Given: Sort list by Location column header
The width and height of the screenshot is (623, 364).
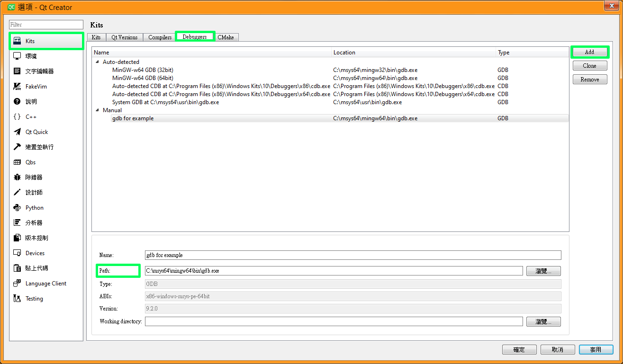Looking at the screenshot, I should pyautogui.click(x=344, y=53).
